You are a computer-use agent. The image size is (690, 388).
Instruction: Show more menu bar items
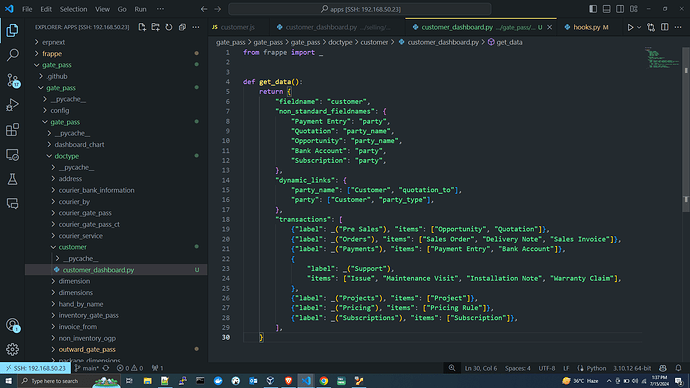160,9
